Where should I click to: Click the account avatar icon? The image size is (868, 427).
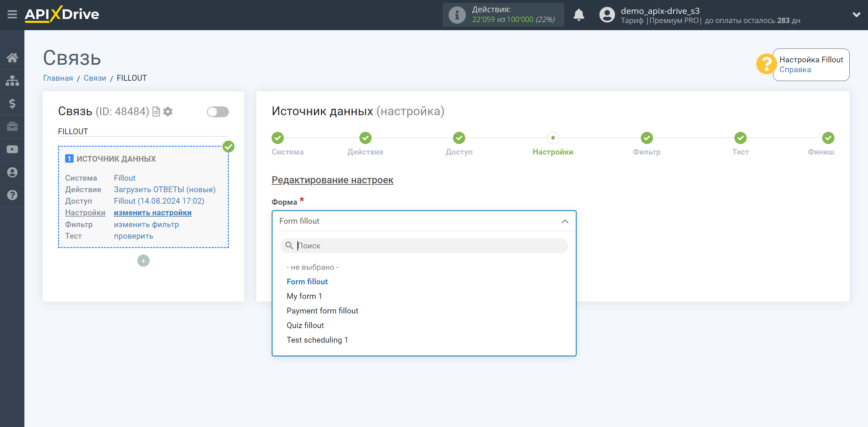(607, 15)
